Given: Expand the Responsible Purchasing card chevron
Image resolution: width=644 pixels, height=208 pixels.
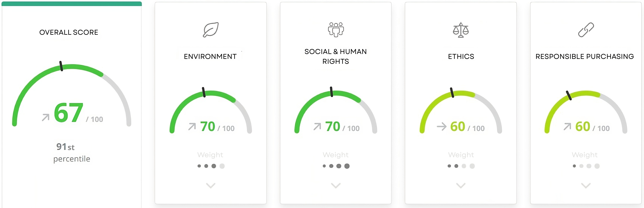Looking at the screenshot, I should 586,186.
